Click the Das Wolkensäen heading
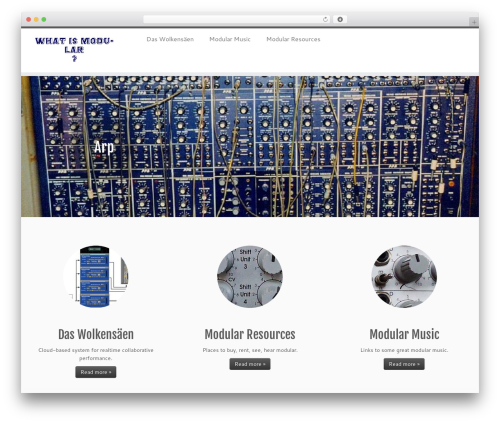This screenshot has height=423, width=500. point(96,334)
